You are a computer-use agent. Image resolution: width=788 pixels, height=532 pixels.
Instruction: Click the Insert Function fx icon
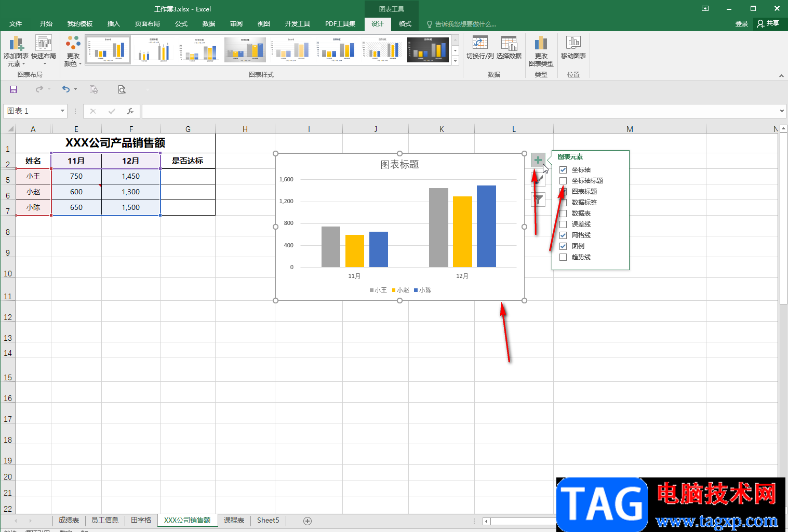[130, 111]
